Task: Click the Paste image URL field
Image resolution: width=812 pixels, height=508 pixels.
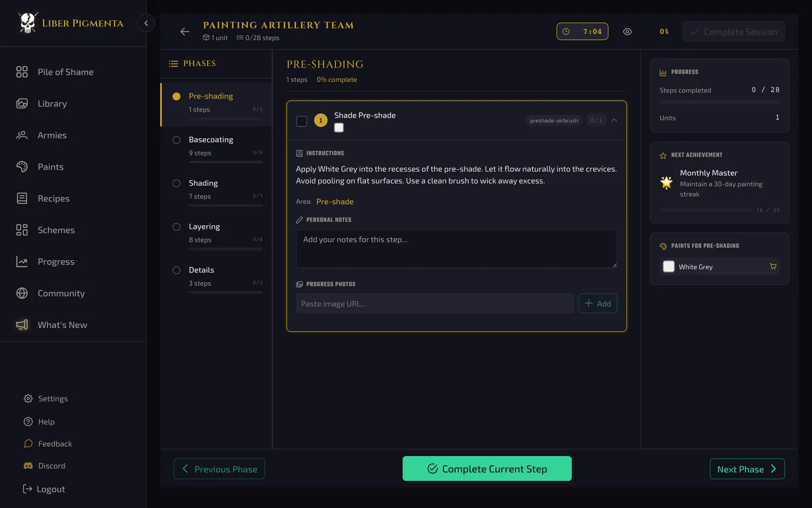Action: click(435, 303)
